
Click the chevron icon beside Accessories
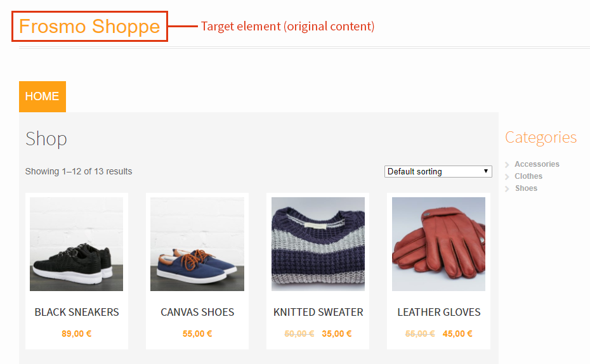click(x=508, y=165)
